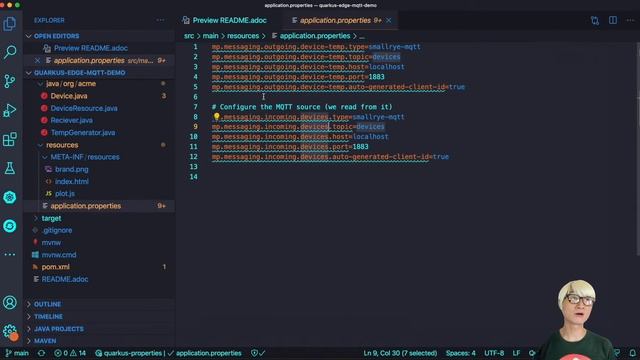The height and width of the screenshot is (360, 640).
Task: Open pom.xml file
Action: coord(55,267)
